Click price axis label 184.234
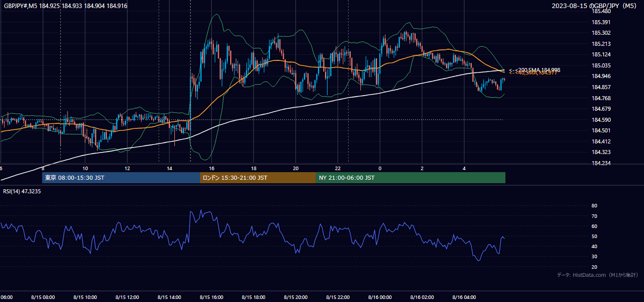 600,163
